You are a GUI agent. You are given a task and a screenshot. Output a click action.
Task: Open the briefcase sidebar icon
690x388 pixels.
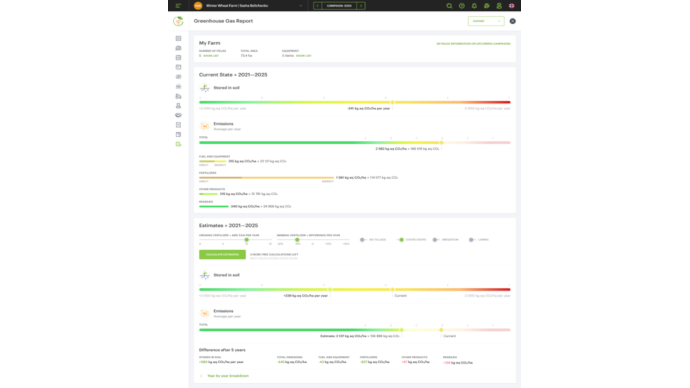coord(178,48)
